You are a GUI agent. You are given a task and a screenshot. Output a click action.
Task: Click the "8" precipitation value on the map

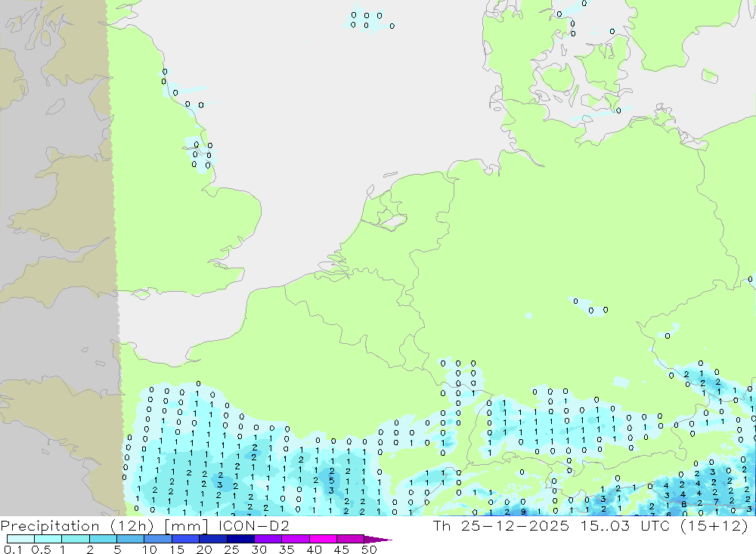point(683,504)
